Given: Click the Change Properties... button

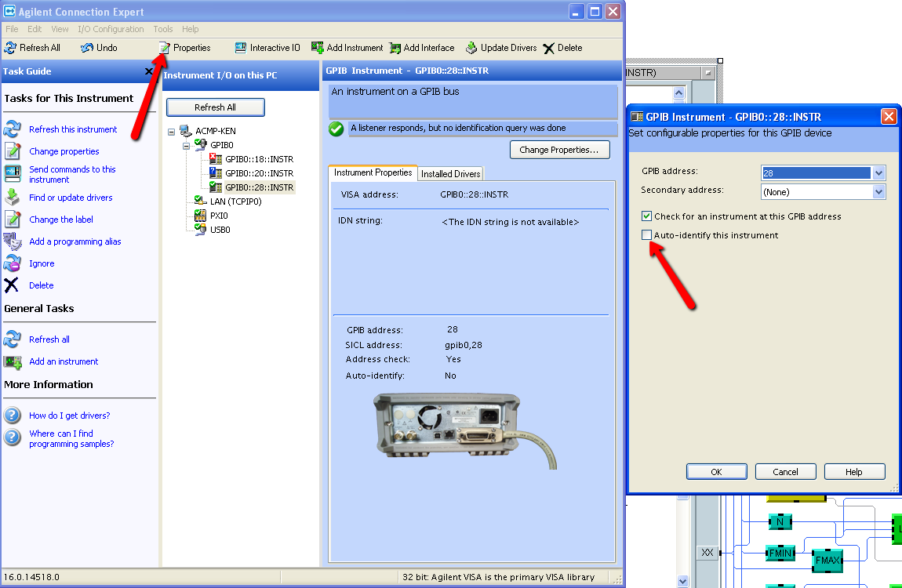Looking at the screenshot, I should [x=559, y=150].
